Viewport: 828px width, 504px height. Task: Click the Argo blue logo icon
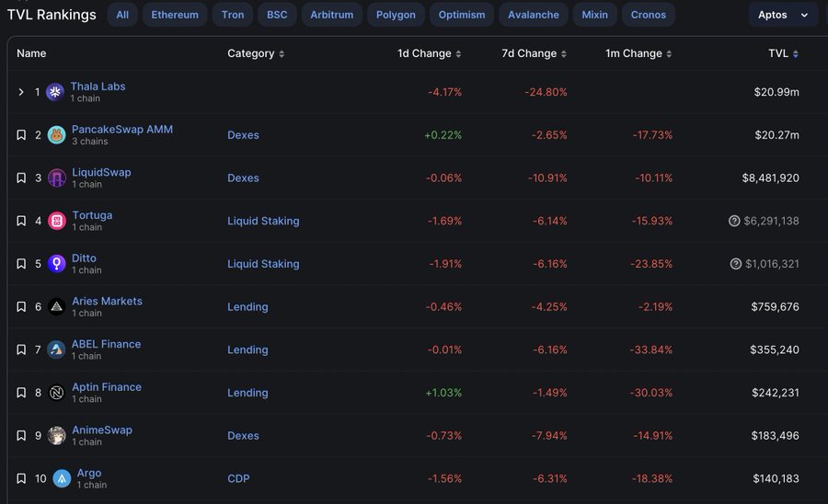tap(62, 478)
